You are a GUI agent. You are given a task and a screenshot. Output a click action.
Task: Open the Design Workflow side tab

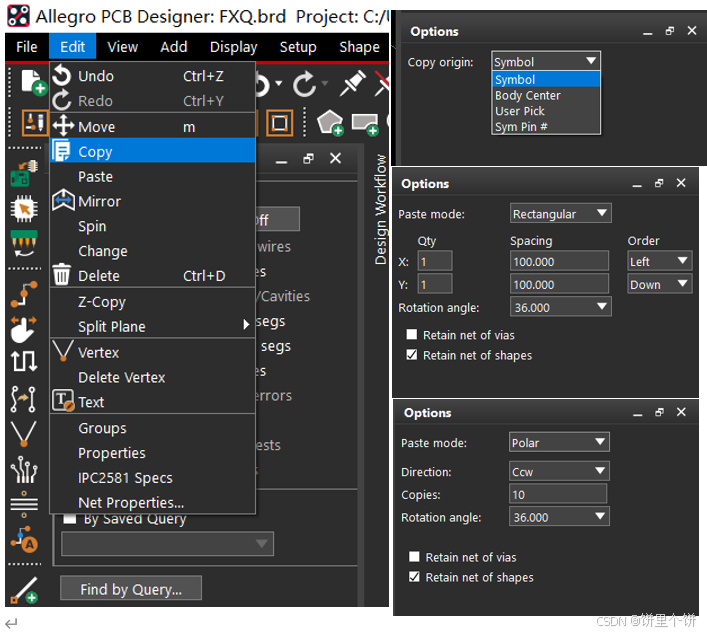[x=381, y=209]
